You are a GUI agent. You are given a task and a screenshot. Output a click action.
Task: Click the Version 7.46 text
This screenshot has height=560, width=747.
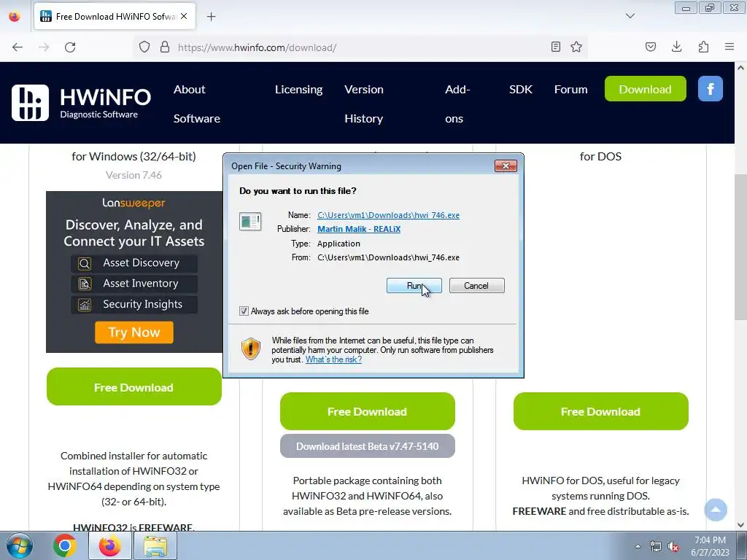134,175
